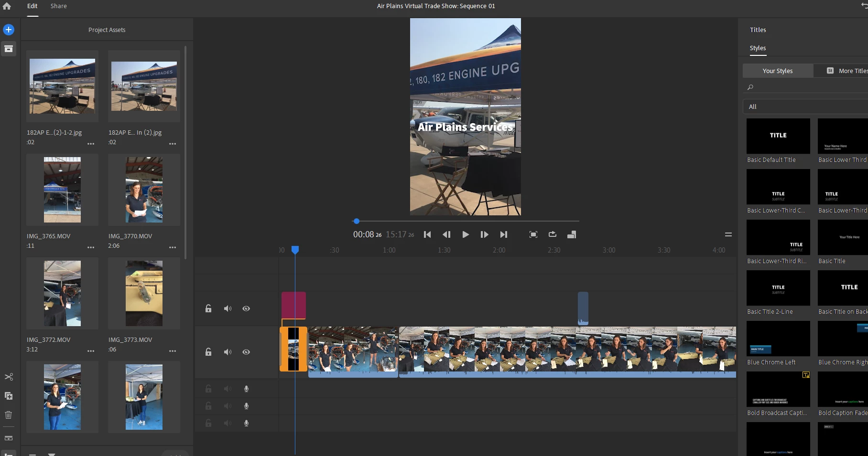Lock the middle audio track

208,406
